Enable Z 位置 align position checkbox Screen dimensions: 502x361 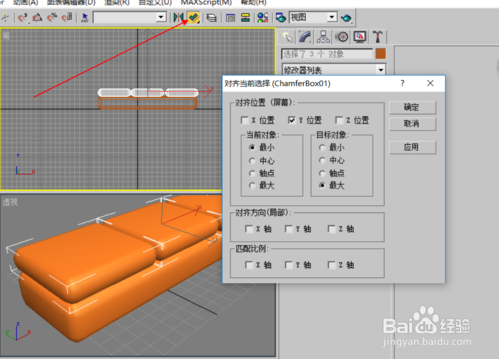pyautogui.click(x=339, y=120)
